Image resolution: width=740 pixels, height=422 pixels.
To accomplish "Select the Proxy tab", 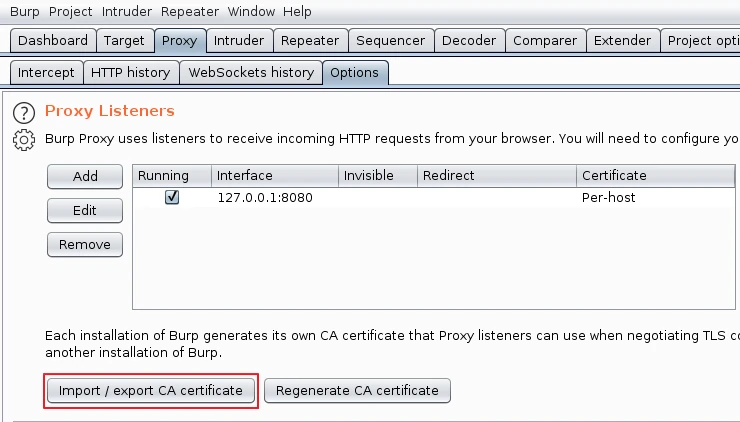I will 179,41.
